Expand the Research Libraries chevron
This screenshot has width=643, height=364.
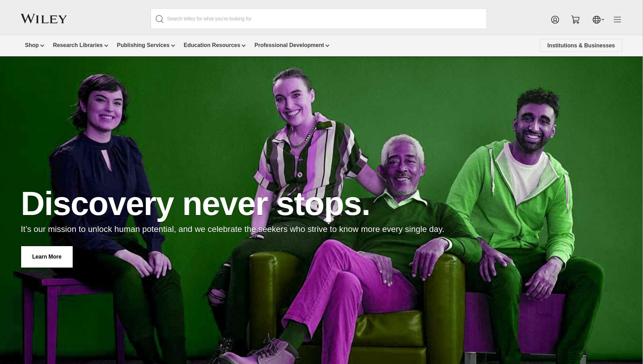pos(106,46)
